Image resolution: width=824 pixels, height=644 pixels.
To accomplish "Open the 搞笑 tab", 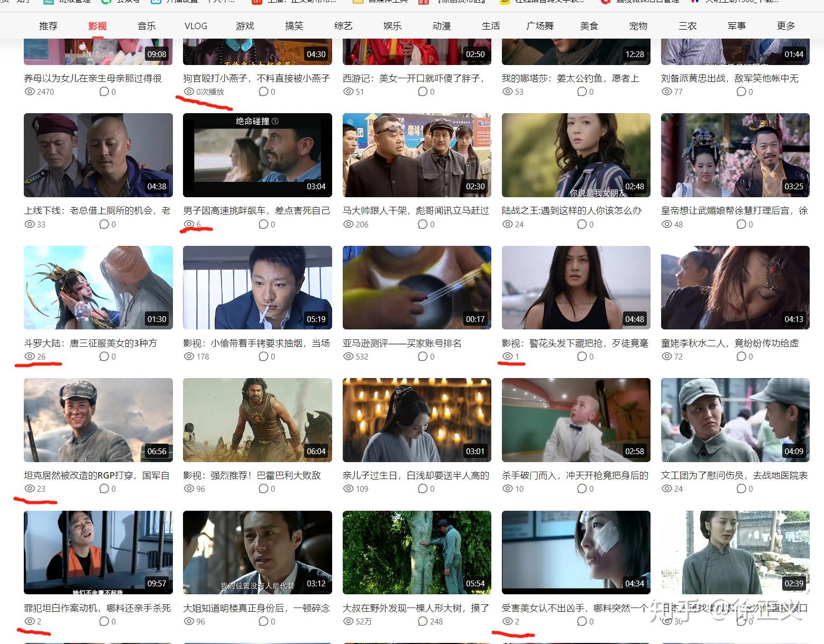I will point(294,26).
